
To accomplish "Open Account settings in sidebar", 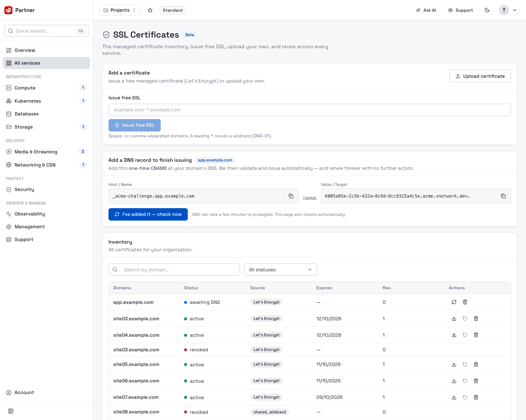I will point(46,393).
